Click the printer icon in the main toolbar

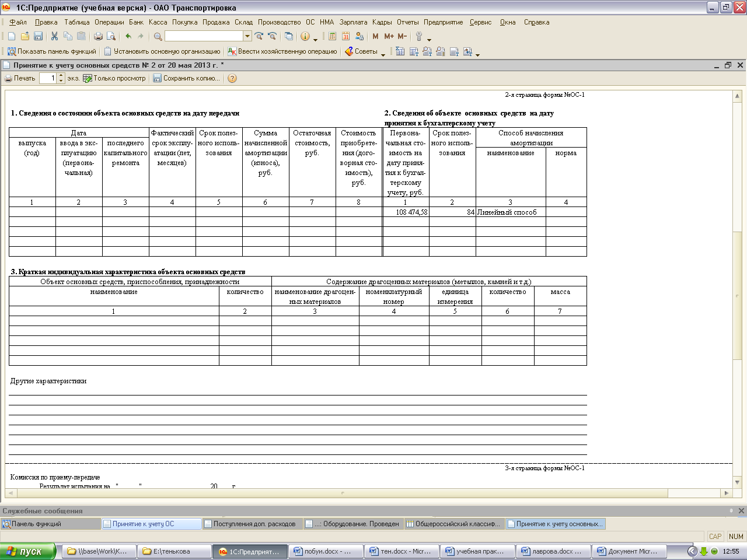pyautogui.click(x=98, y=36)
